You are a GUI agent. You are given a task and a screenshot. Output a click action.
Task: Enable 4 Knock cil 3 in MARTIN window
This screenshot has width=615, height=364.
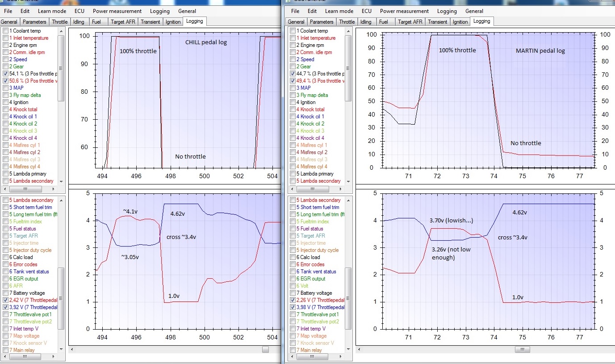(293, 131)
